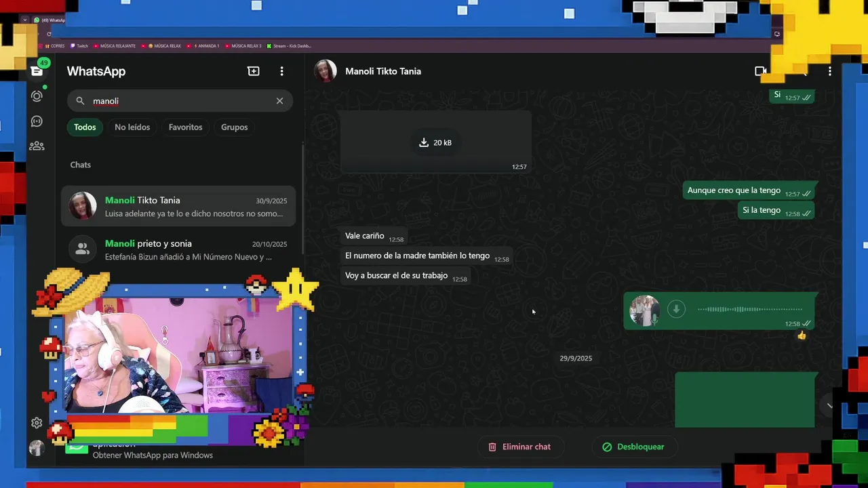This screenshot has width=868, height=488.
Task: Open your profile picture in the sidebar
Action: 37,448
